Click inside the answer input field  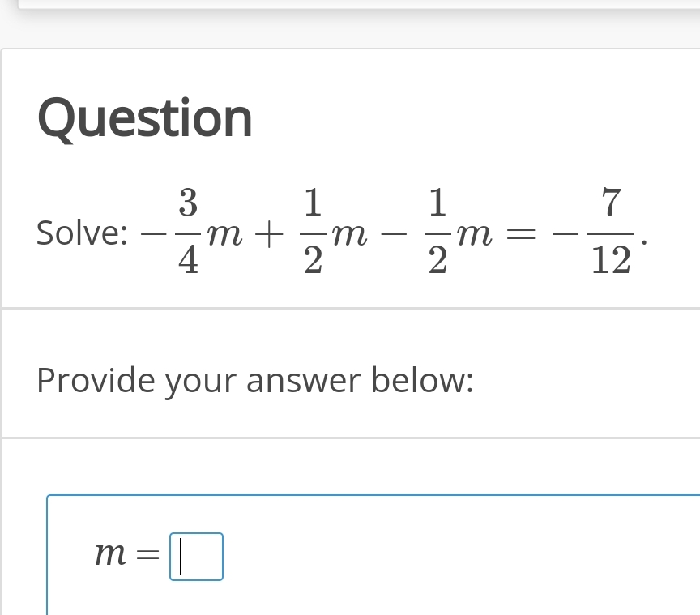196,557
